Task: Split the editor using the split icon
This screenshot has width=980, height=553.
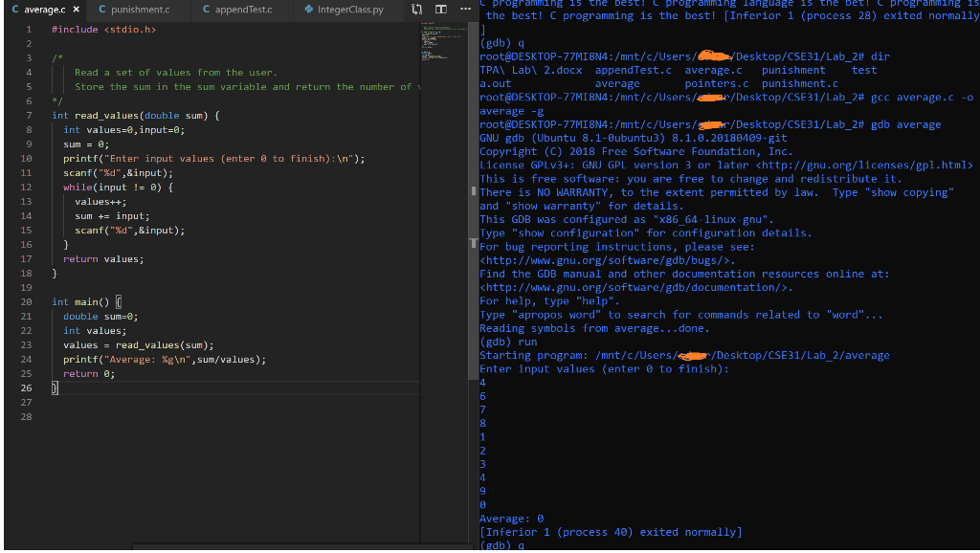Action: click(x=440, y=9)
